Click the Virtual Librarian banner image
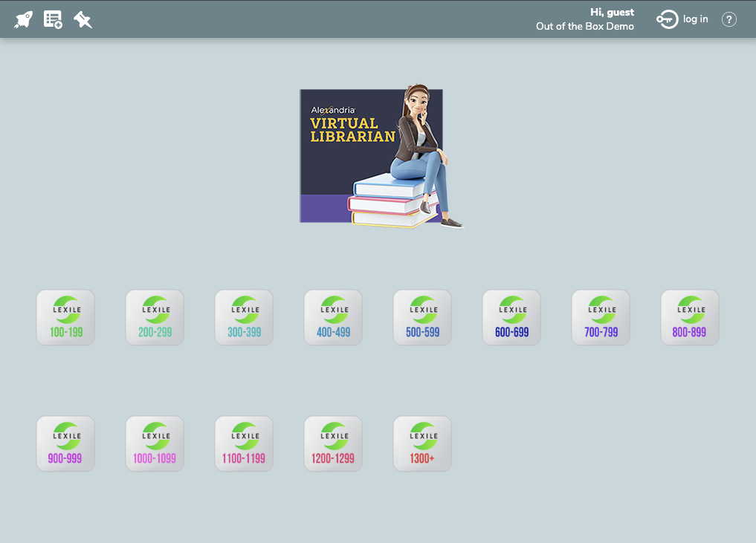This screenshot has height=543, width=756. [x=381, y=156]
